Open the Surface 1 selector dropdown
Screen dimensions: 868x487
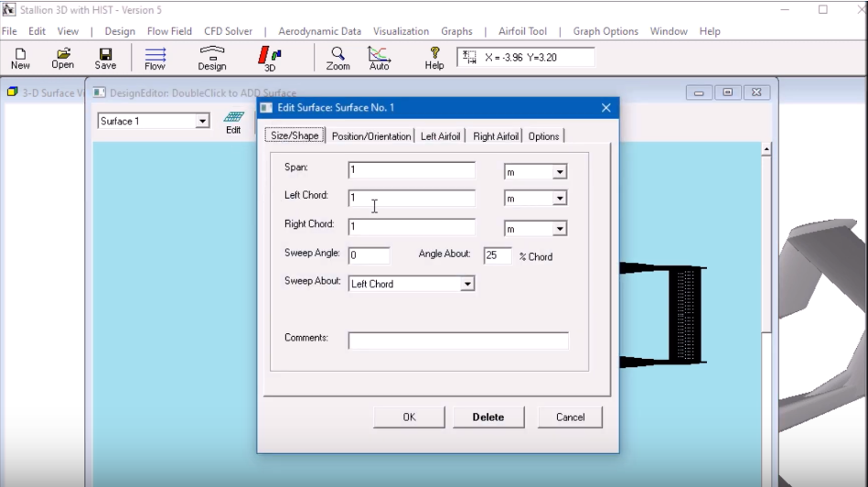point(202,122)
